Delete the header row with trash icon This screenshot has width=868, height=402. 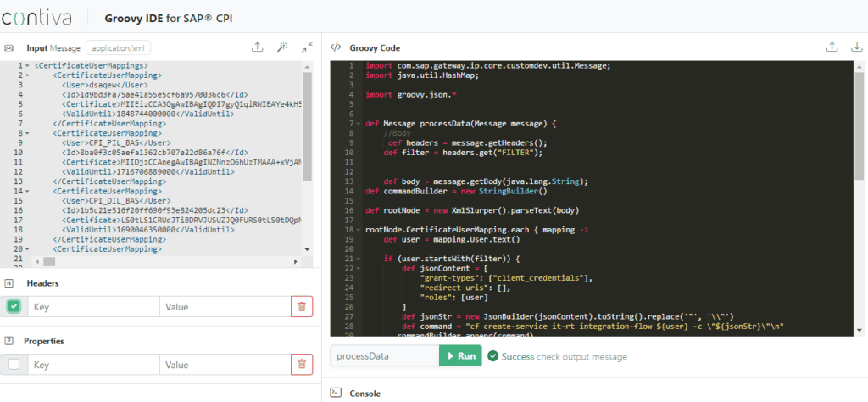(302, 307)
